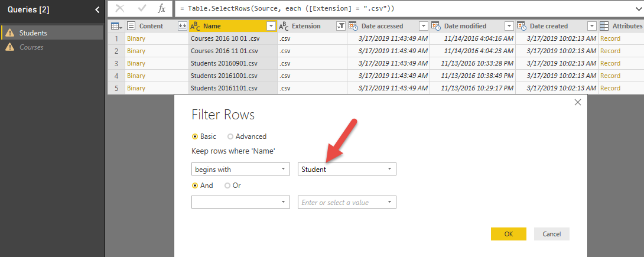Open the Date modified filter dropdown
The image size is (644, 257).
click(x=509, y=26)
